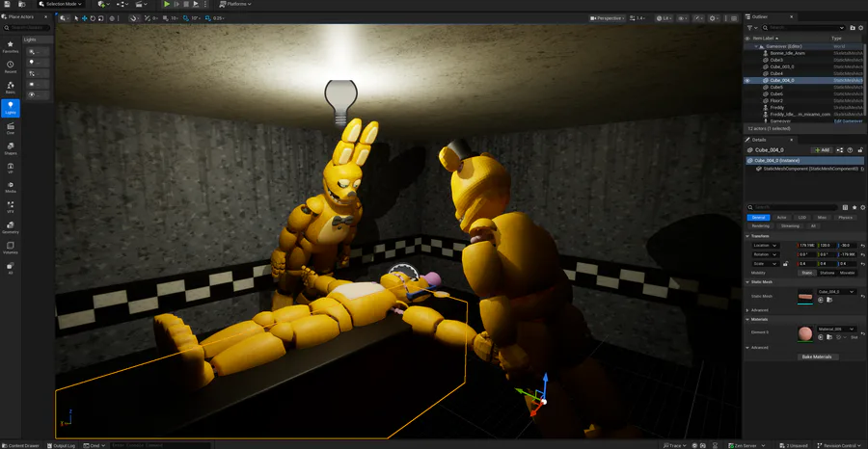Collapse the Transform section
This screenshot has width=868, height=449.
point(747,236)
